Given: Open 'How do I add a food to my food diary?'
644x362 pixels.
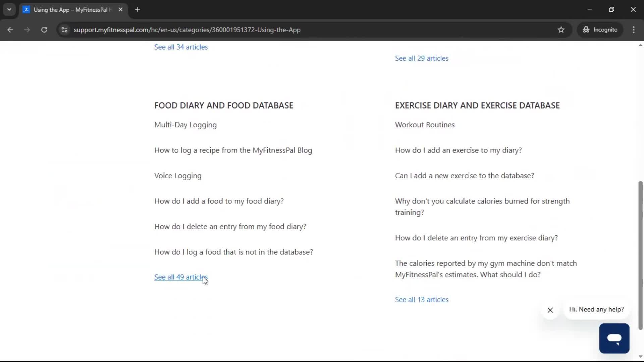Looking at the screenshot, I should click(x=219, y=201).
